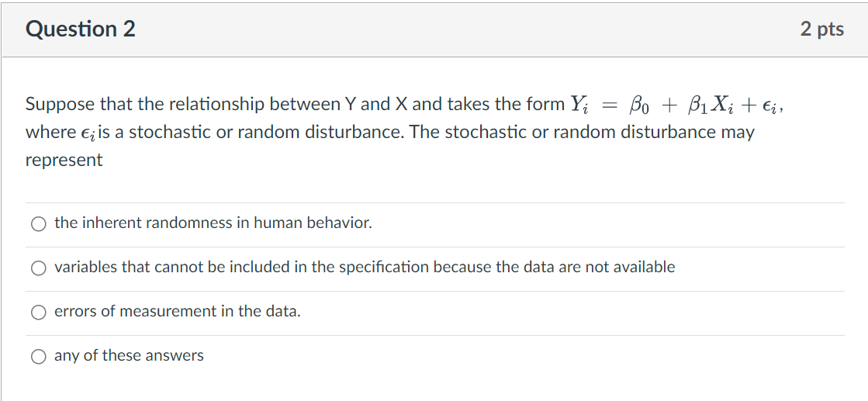Choose 'errors of measurement in the data' radio button
The height and width of the screenshot is (401, 868).
click(x=39, y=313)
